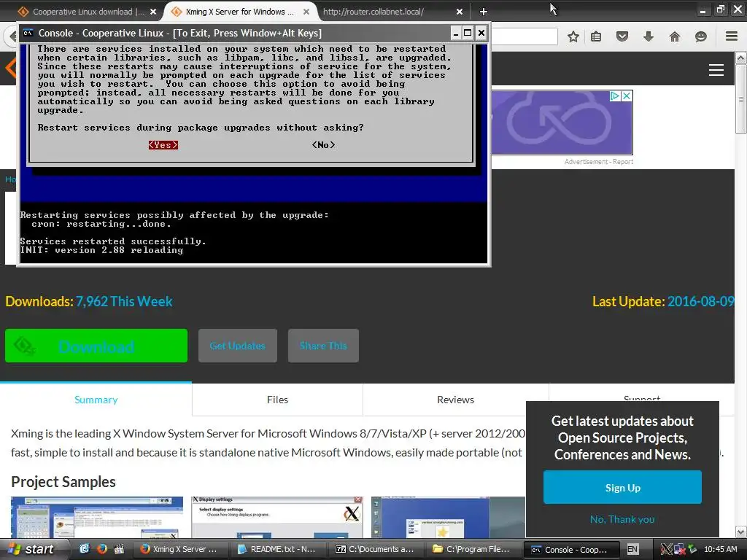
Task: Open Display settings sample thumbnail
Action: [x=276, y=517]
